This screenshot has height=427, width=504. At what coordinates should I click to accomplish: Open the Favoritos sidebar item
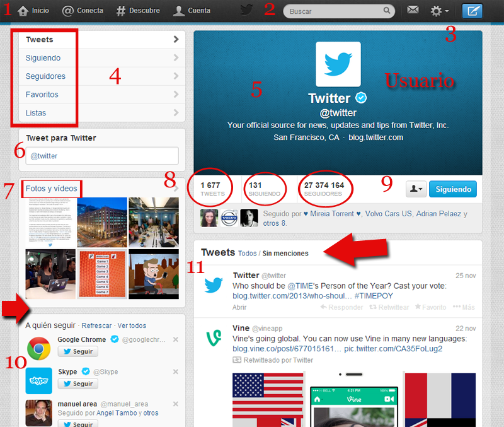(102, 95)
